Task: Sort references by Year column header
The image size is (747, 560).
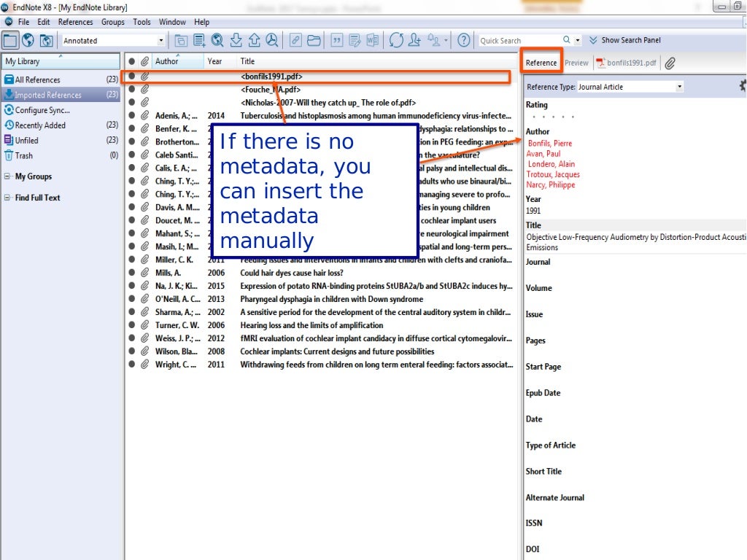Action: point(214,61)
